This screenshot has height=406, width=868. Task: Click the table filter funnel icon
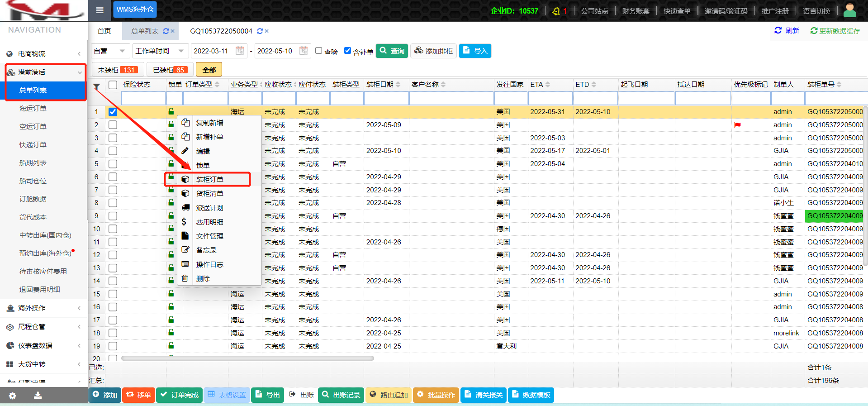point(96,86)
